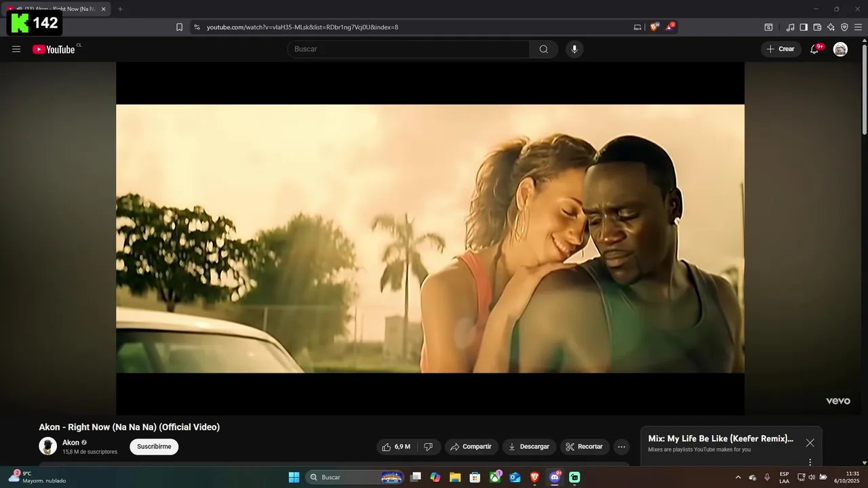Open the YouTube guide hamburger menu
868x488 pixels.
16,49
